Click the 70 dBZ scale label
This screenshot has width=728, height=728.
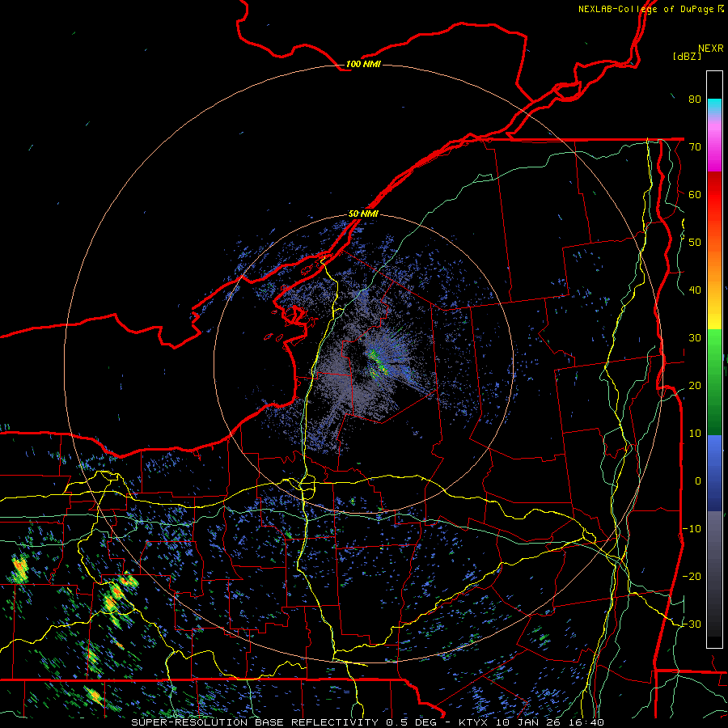point(695,146)
